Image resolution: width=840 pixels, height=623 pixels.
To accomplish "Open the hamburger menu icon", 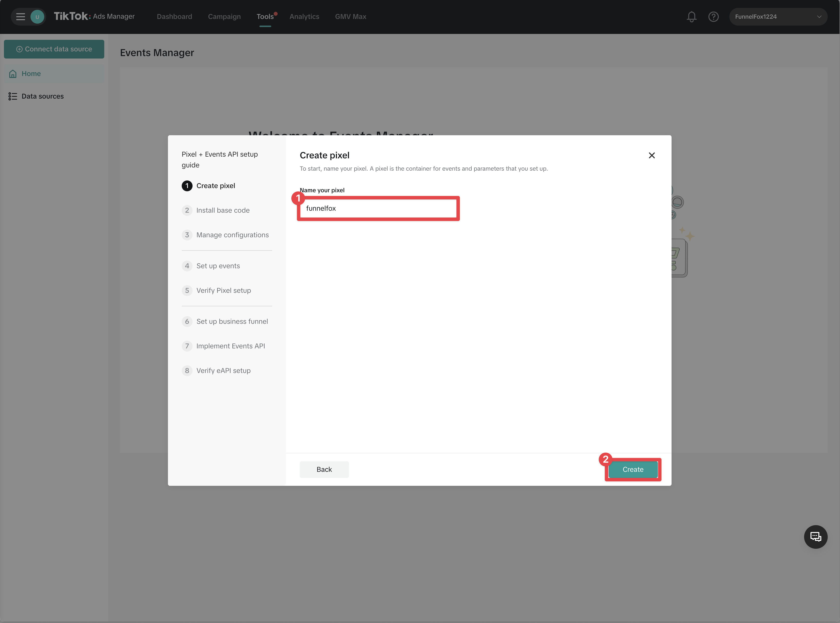I will 20,16.
